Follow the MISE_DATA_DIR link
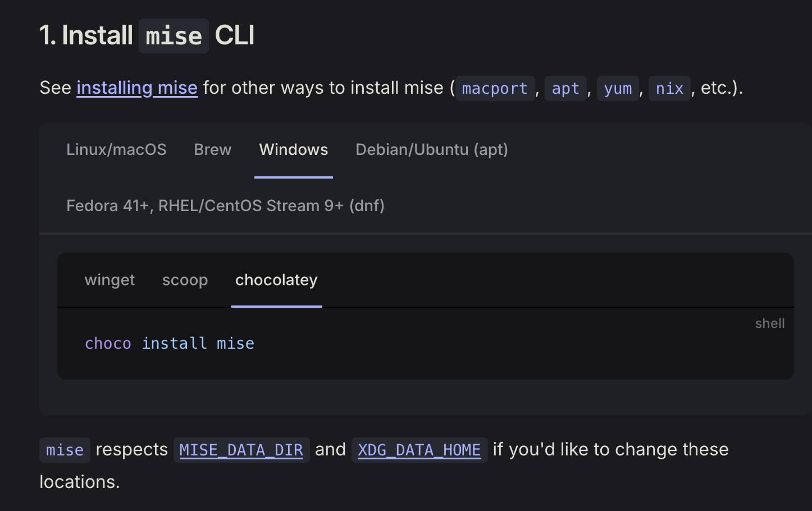This screenshot has height=511, width=812. tap(241, 449)
